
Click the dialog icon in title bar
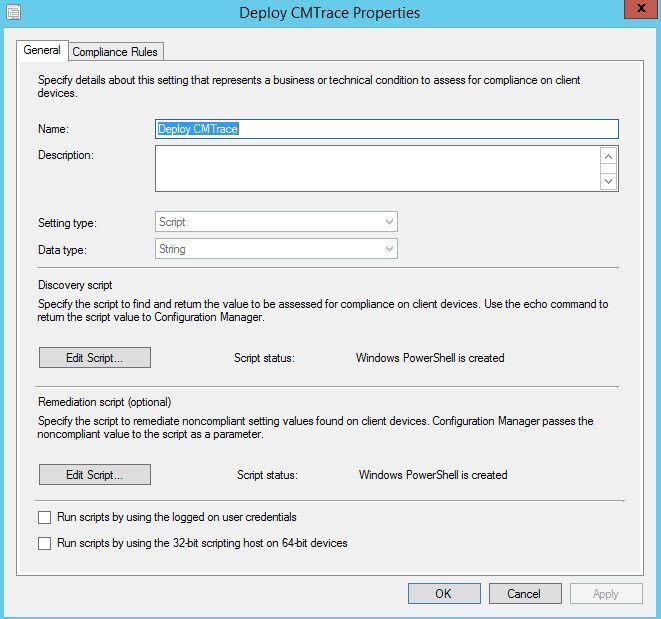click(x=13, y=12)
